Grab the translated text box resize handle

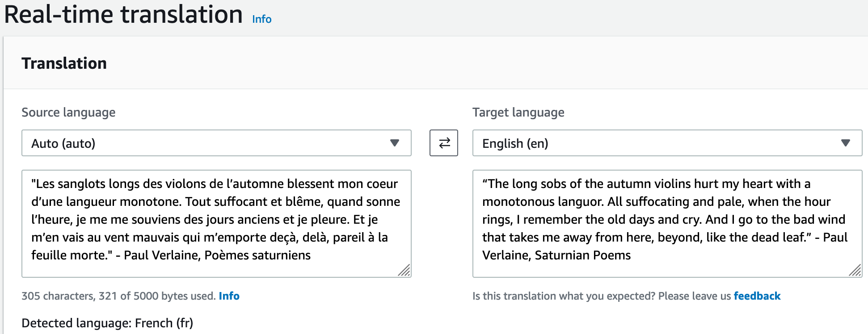855,271
